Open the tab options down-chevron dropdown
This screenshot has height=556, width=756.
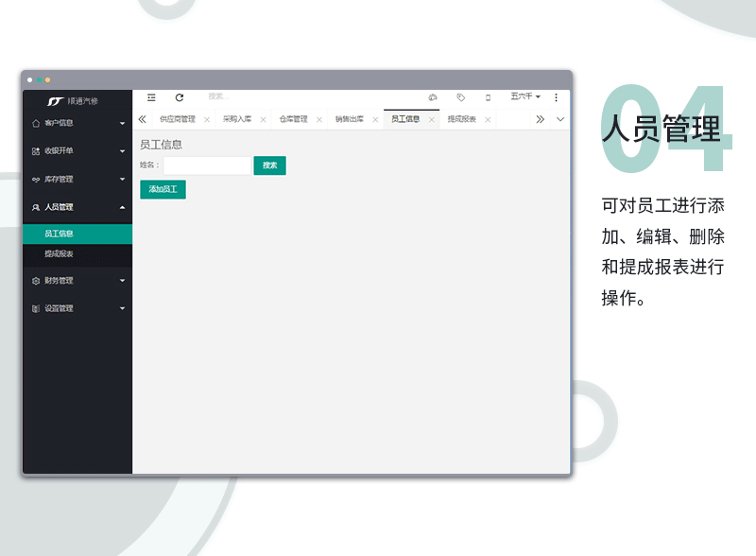[x=560, y=119]
